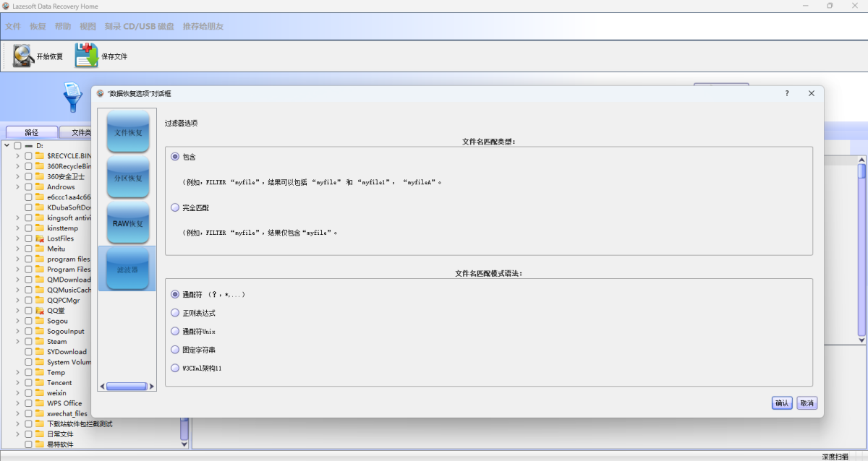Choose the 正则表达式 syntax option

tap(175, 313)
